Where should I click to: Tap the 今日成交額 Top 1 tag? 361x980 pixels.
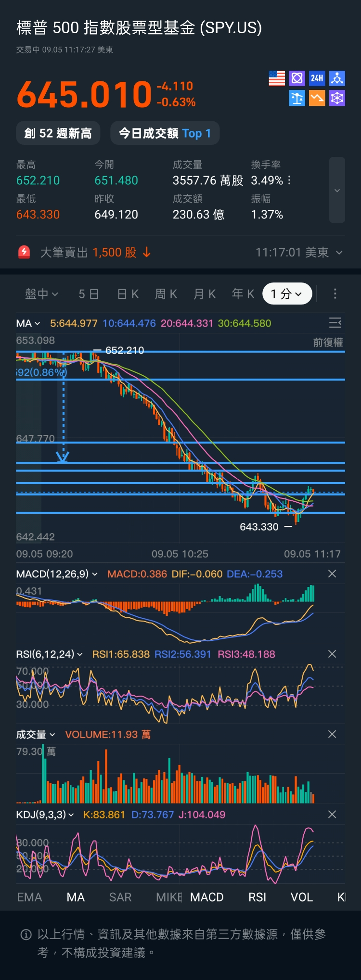165,133
